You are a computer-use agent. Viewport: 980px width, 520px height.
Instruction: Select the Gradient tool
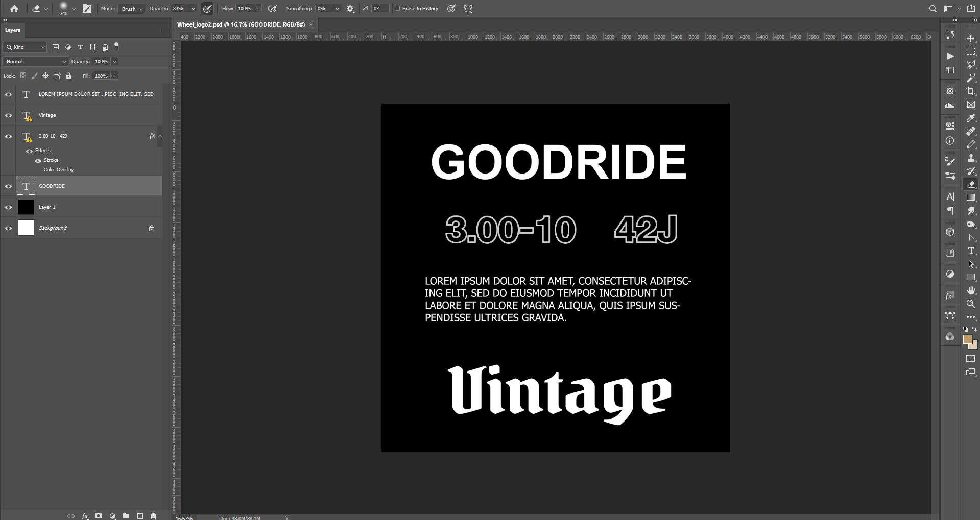(970, 197)
